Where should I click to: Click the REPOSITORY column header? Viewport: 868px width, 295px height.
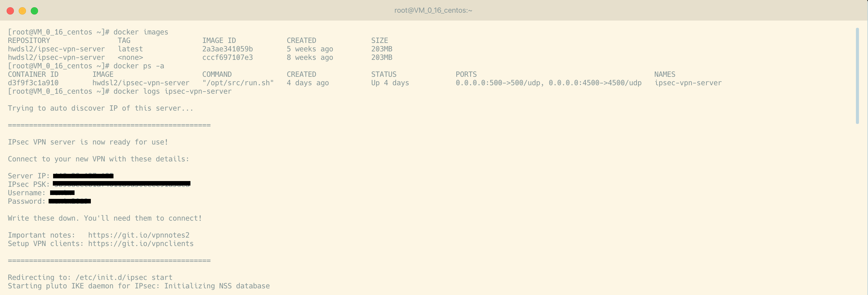coord(29,41)
